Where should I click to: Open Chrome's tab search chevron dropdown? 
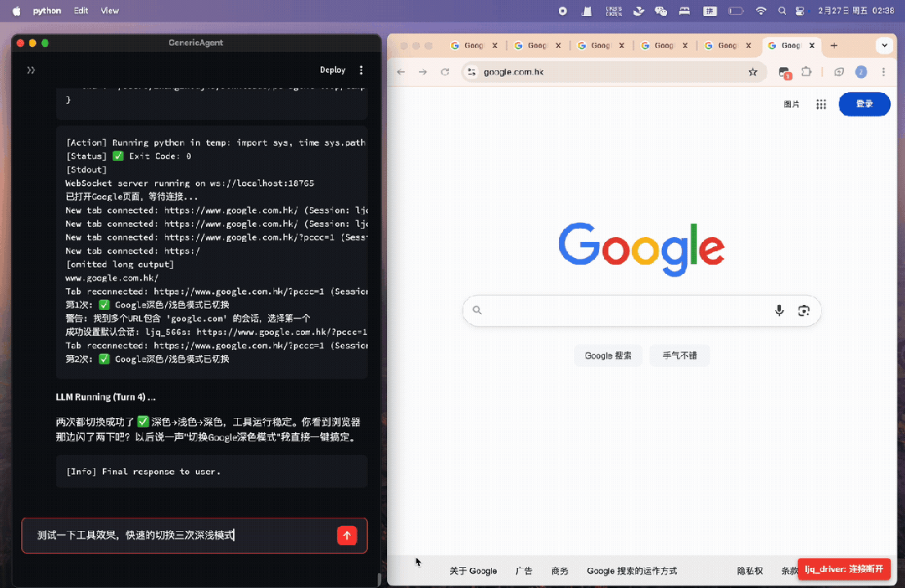(885, 45)
